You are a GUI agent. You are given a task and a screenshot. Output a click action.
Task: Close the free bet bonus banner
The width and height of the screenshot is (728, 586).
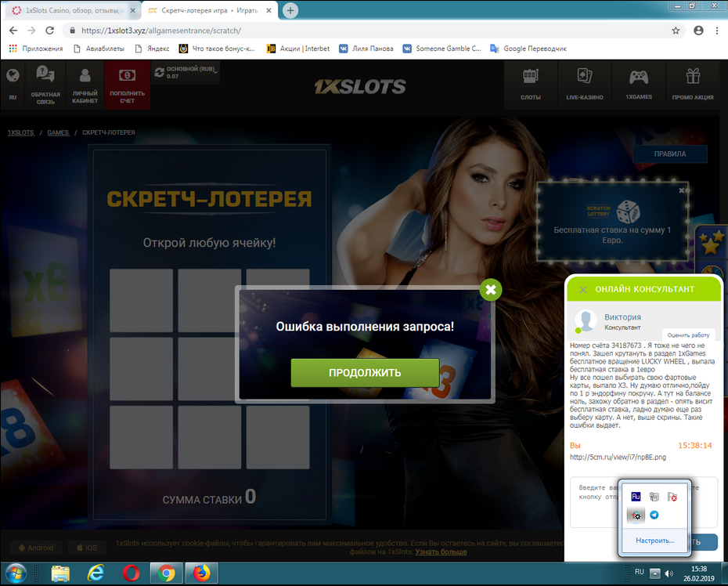pos(682,190)
